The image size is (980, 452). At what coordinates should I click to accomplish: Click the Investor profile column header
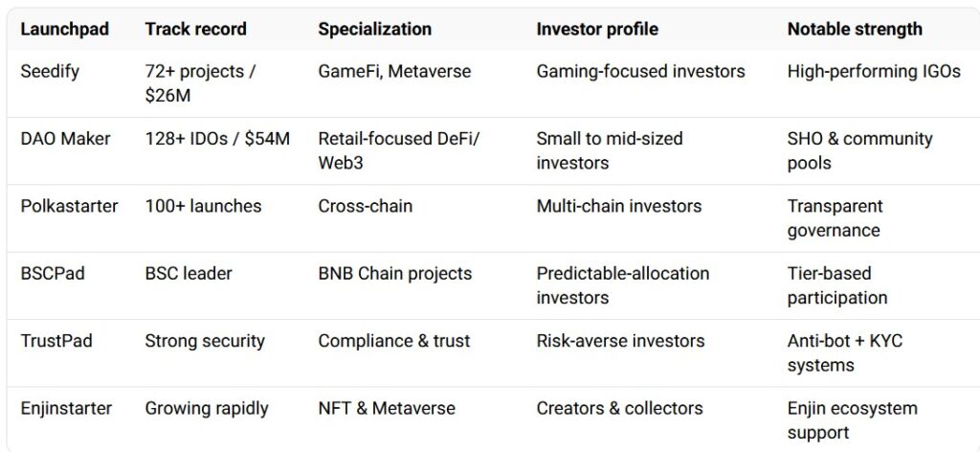(x=597, y=29)
